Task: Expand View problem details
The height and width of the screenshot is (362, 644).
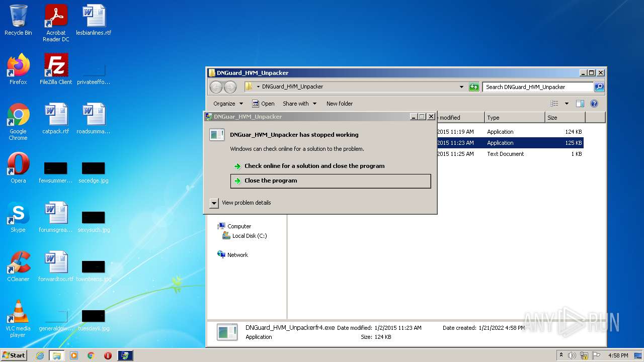Action: coord(241,203)
